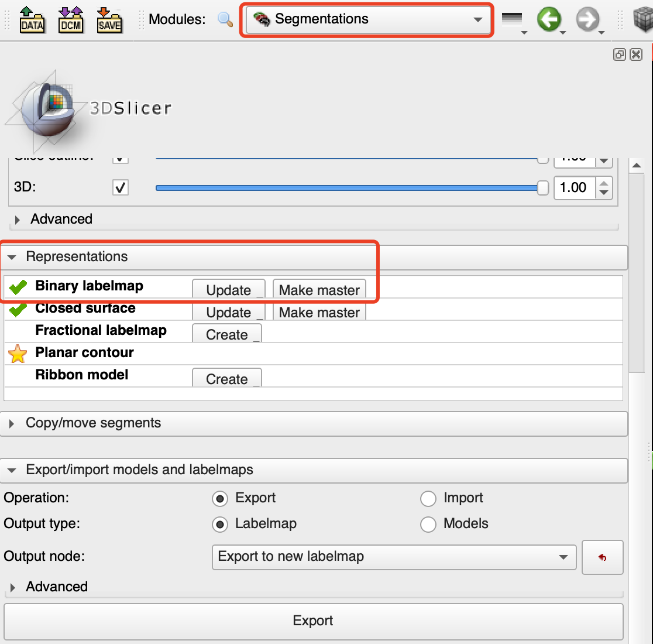The image size is (653, 644).
Task: Go to previous module green arrow
Action: click(549, 19)
